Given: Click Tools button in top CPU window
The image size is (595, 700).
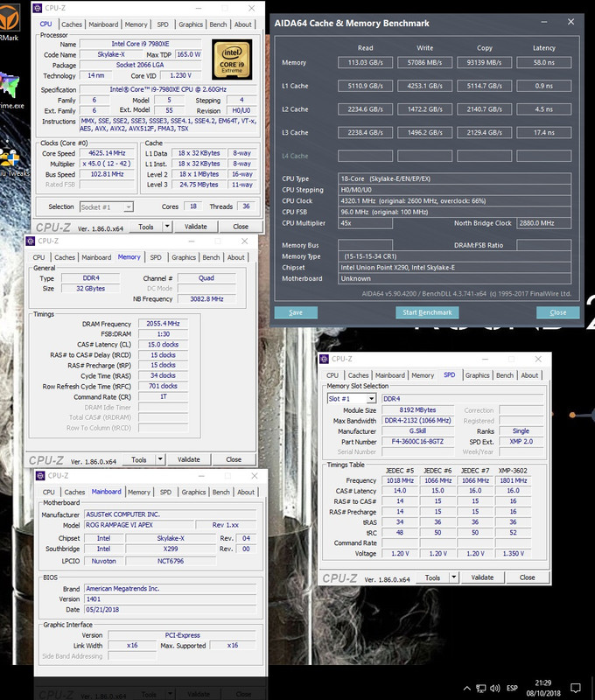Looking at the screenshot, I should pyautogui.click(x=146, y=227).
